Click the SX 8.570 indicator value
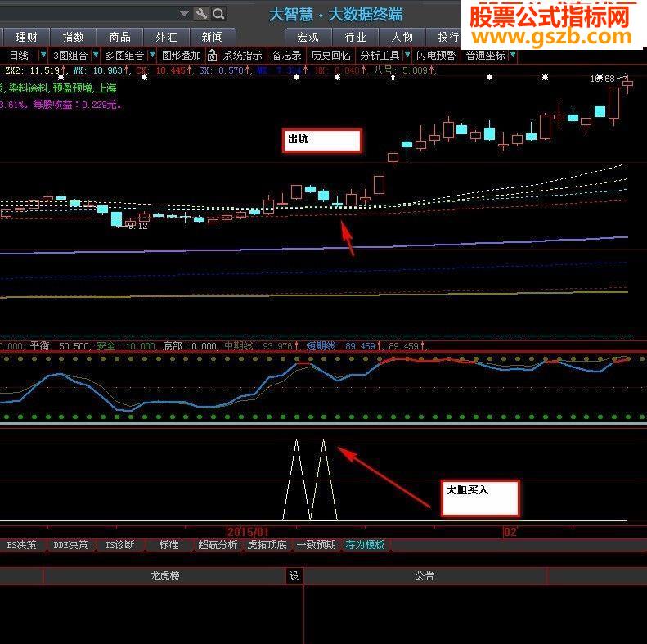The width and height of the screenshot is (647, 644). coord(225,70)
